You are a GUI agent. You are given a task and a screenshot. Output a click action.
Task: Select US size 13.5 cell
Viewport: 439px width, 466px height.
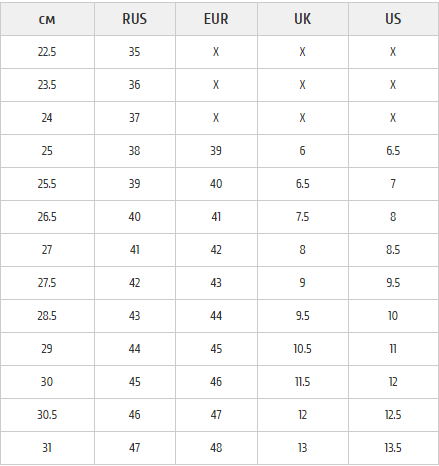[x=393, y=448]
